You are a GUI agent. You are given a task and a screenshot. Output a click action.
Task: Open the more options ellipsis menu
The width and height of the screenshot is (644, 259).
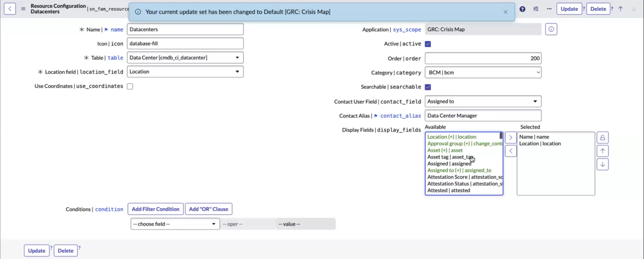coord(549,9)
